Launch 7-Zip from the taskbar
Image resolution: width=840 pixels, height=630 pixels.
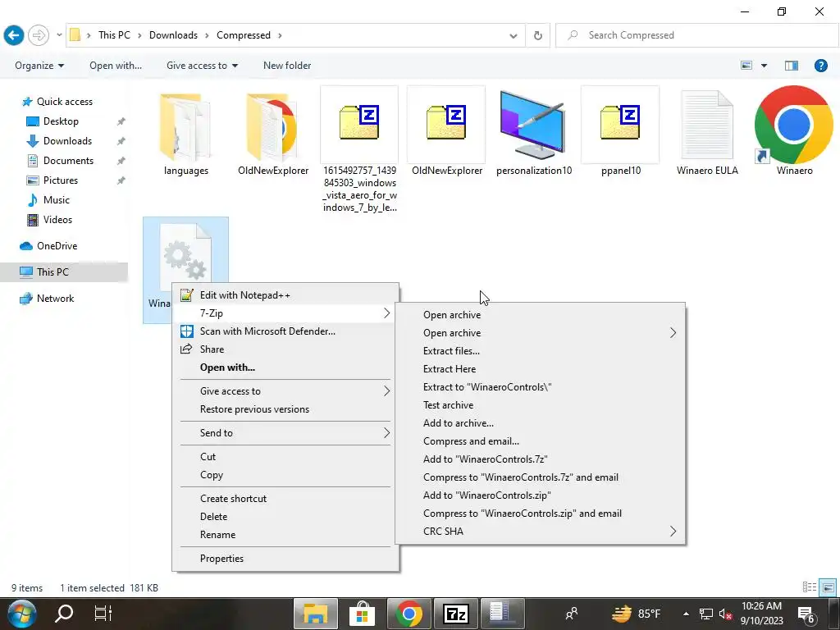(x=456, y=614)
